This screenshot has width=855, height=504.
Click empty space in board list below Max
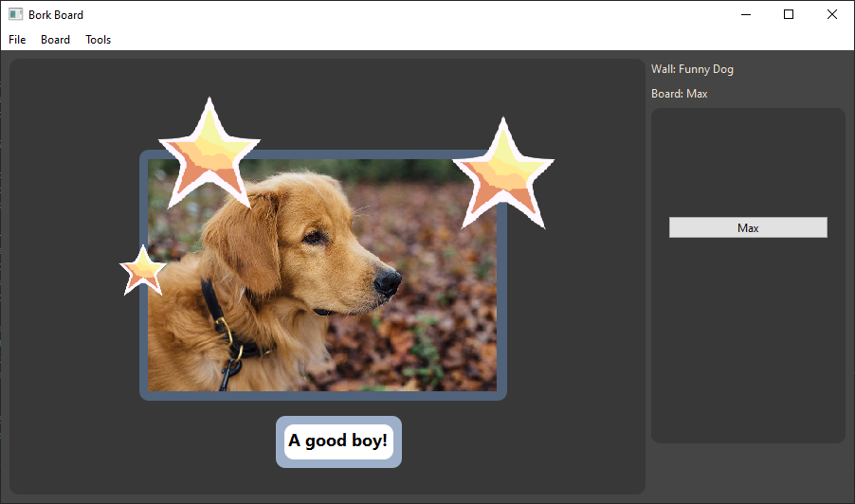[x=748, y=341]
